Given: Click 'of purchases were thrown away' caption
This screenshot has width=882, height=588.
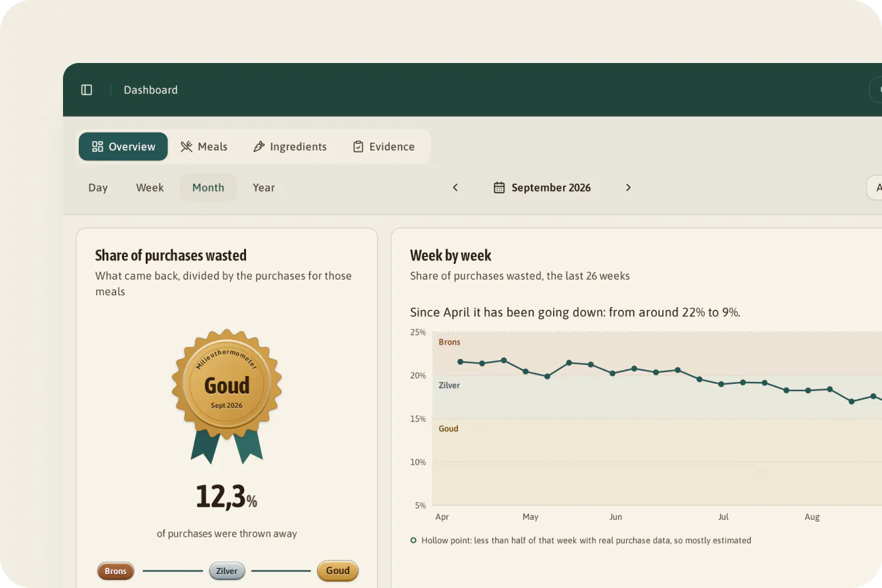Looking at the screenshot, I should click(x=227, y=534).
